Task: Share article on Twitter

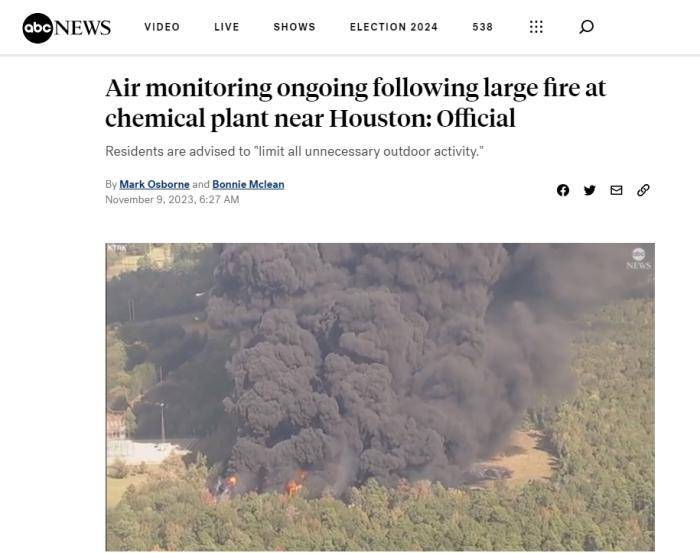Action: click(590, 191)
